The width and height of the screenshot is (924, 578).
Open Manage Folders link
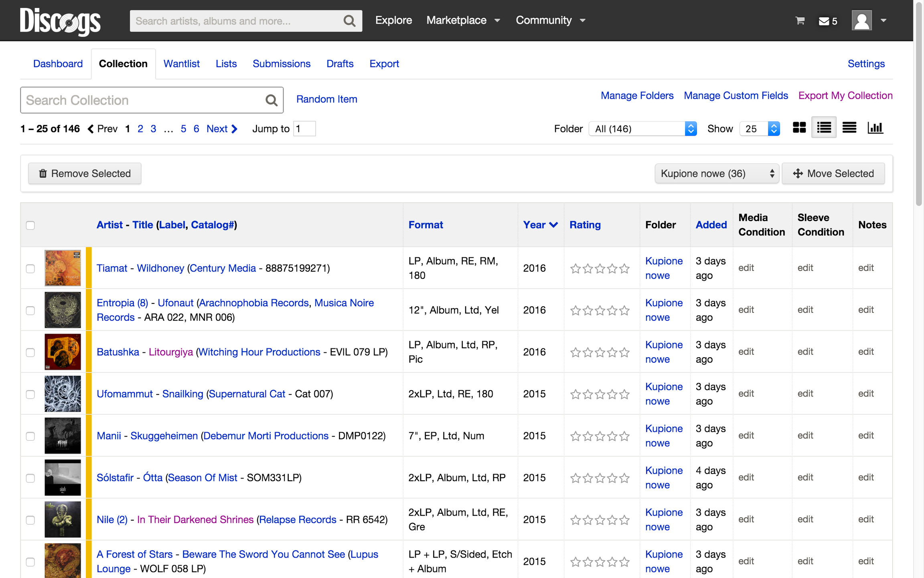[637, 96]
